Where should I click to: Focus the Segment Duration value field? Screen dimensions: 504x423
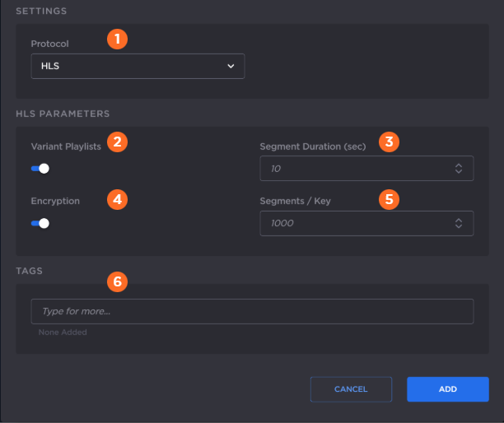click(x=354, y=169)
